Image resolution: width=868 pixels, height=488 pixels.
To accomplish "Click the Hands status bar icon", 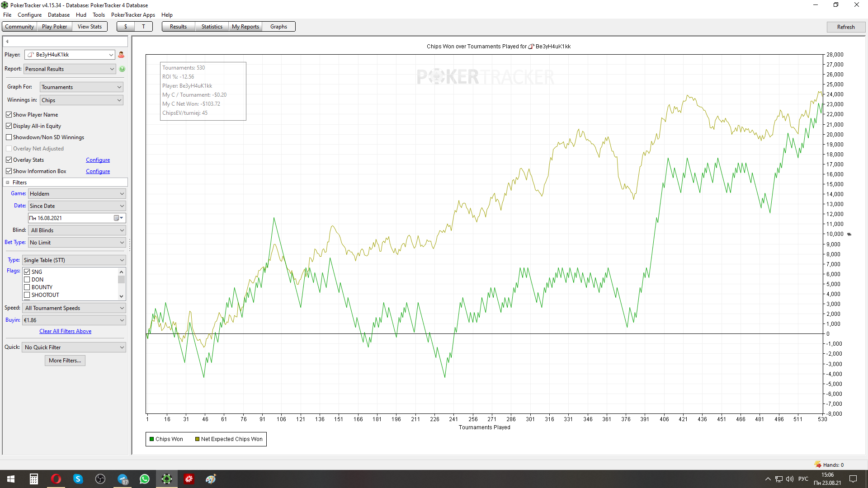I will point(818,465).
